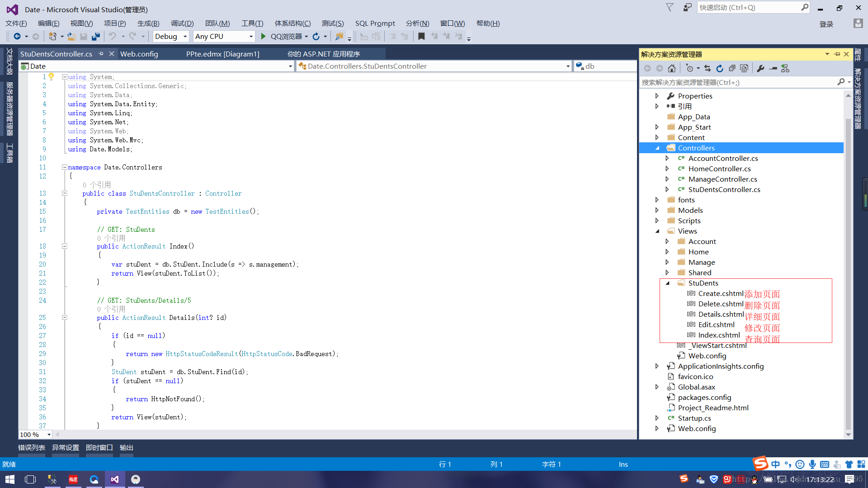This screenshot has height=488, width=868.
Task: Click the bookmark toggle icon in toolbar
Action: coord(421,37)
